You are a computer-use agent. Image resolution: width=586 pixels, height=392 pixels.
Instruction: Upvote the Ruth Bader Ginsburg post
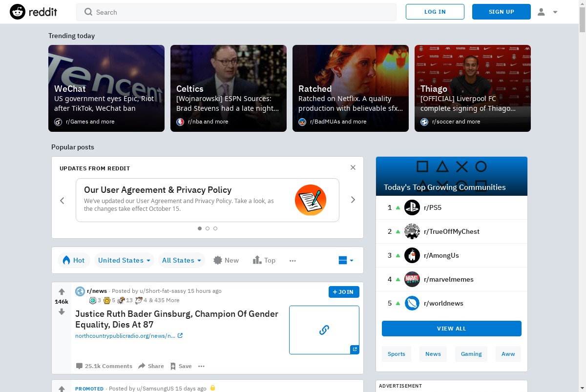tap(62, 292)
